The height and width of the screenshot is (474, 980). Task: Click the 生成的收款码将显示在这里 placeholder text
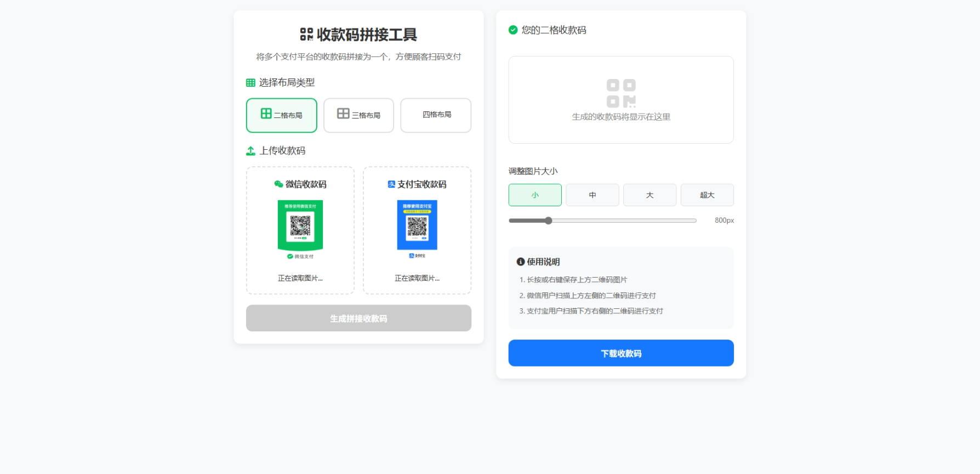[621, 117]
